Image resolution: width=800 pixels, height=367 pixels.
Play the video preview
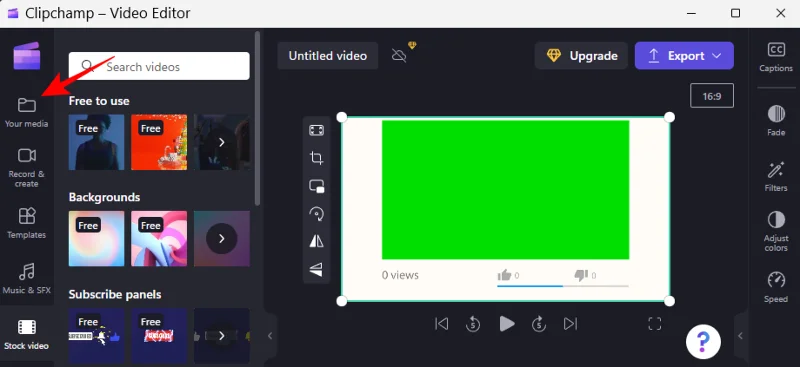(x=507, y=324)
